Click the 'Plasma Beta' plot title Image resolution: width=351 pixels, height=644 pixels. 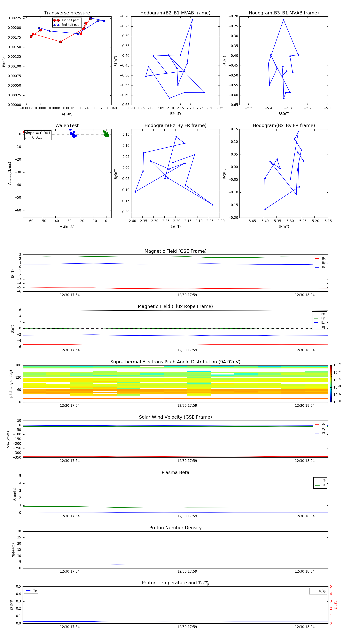(x=175, y=472)
